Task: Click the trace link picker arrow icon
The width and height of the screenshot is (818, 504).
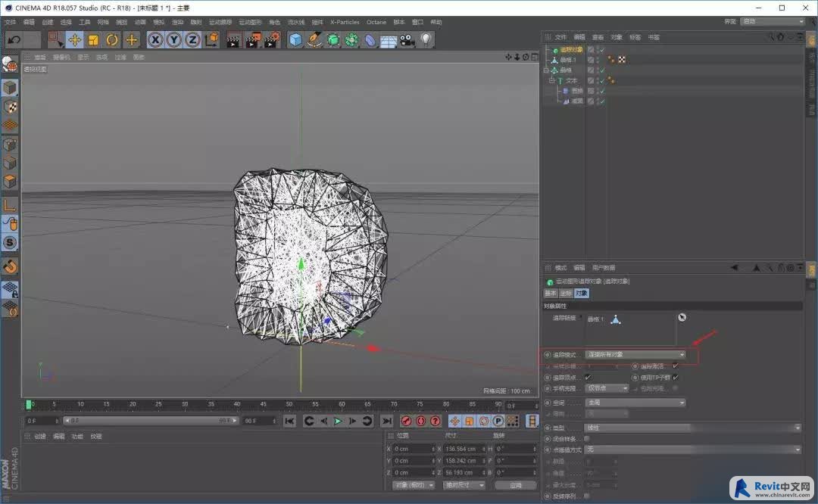Action: pyautogui.click(x=682, y=317)
